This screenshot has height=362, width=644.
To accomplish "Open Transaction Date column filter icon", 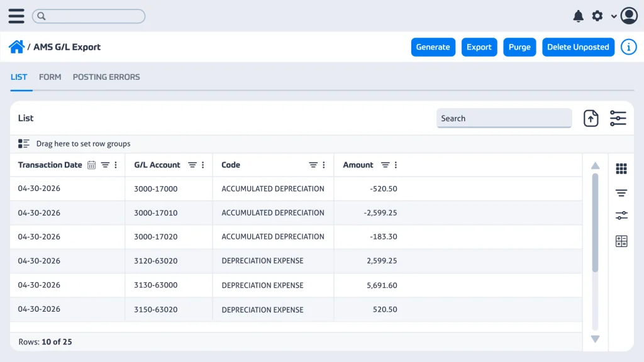I will [x=105, y=165].
